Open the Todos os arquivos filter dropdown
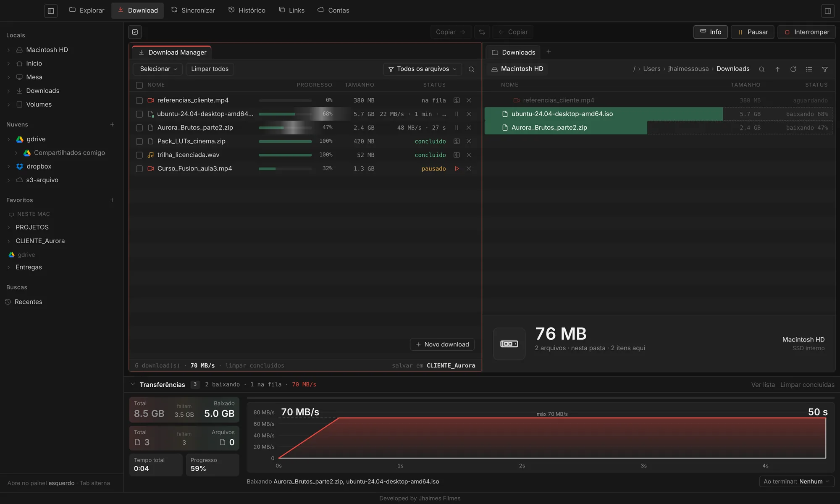This screenshot has width=840, height=504. [423, 69]
